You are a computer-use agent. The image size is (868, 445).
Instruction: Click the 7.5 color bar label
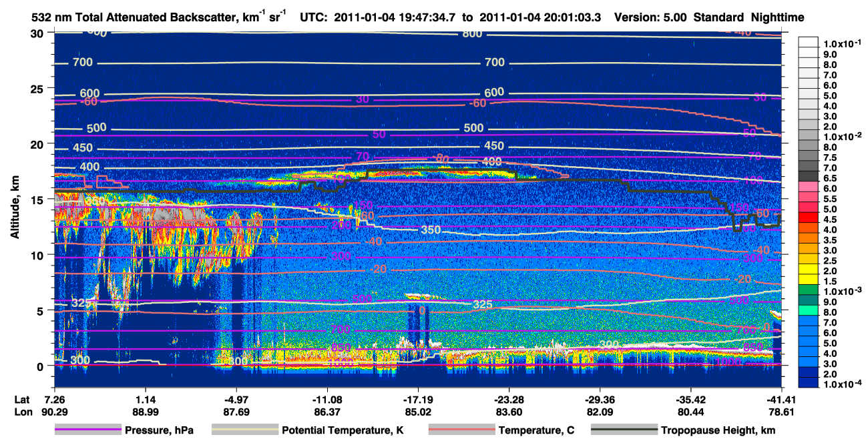pos(830,157)
